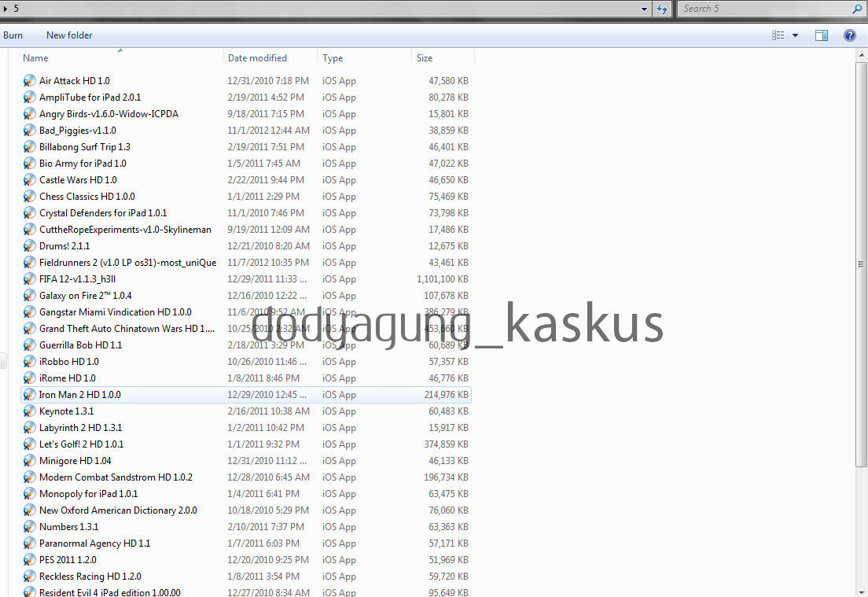Open the address bar history dropdown
The height and width of the screenshot is (597, 868).
click(644, 9)
